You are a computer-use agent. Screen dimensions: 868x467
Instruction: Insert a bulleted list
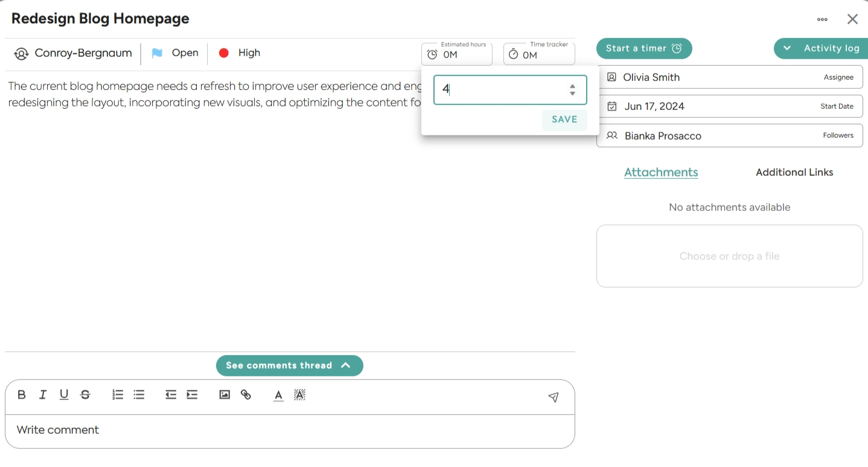[x=139, y=395]
